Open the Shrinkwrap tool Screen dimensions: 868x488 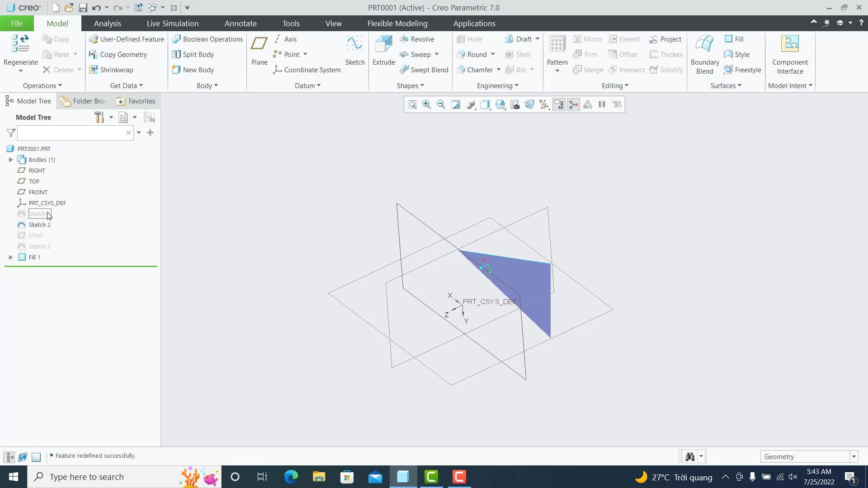(x=112, y=70)
